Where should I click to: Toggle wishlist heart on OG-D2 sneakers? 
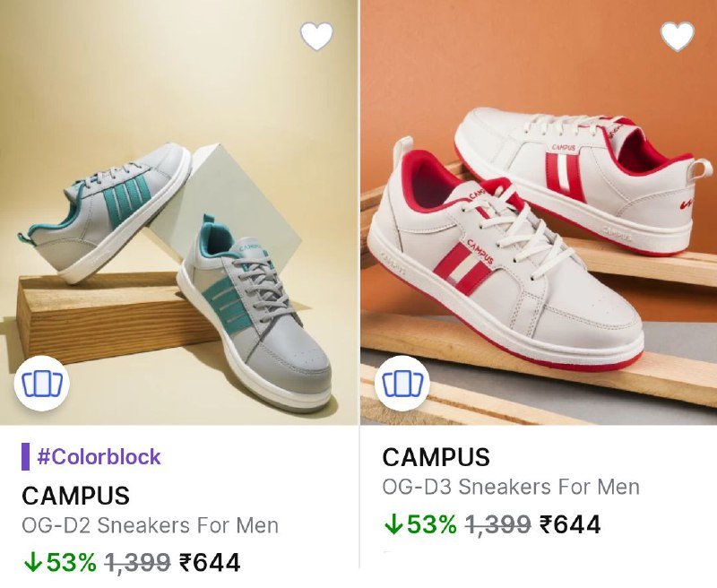tap(317, 36)
